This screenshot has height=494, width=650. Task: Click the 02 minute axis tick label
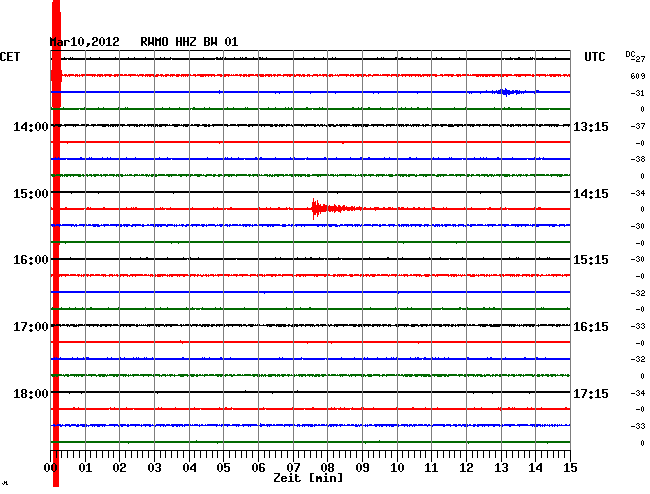(x=119, y=468)
